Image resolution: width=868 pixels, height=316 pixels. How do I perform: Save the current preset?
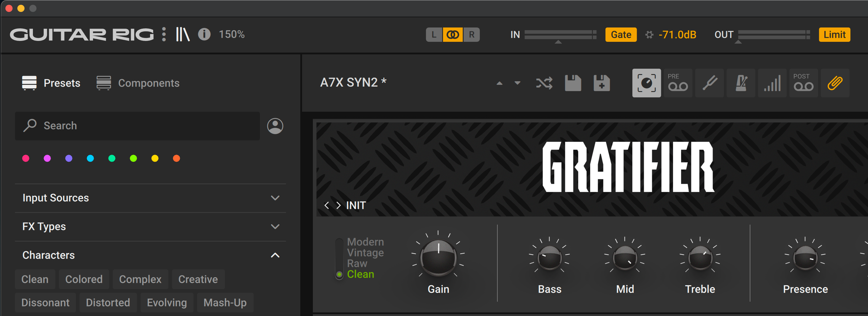[573, 83]
